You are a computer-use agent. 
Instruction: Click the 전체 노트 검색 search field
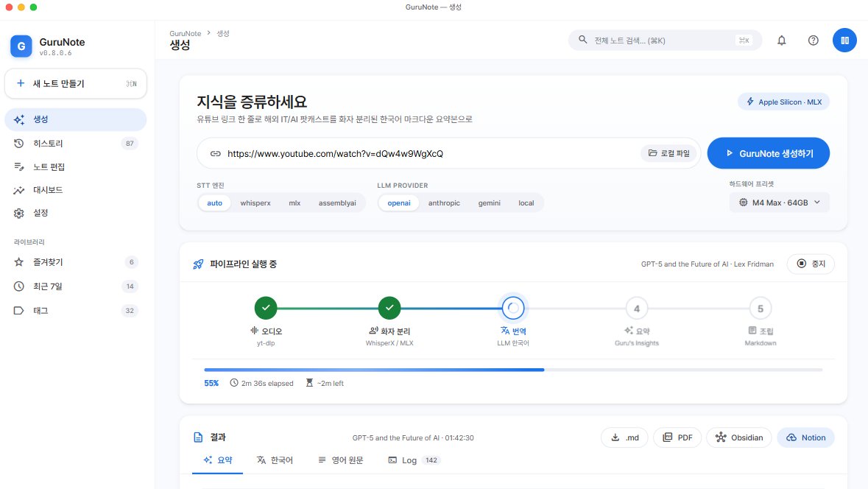[x=665, y=41]
